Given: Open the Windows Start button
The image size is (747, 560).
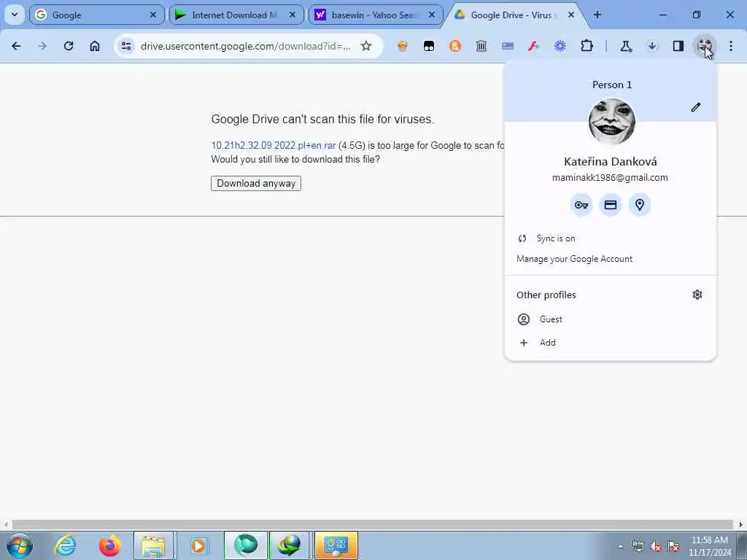Looking at the screenshot, I should pos(20,545).
